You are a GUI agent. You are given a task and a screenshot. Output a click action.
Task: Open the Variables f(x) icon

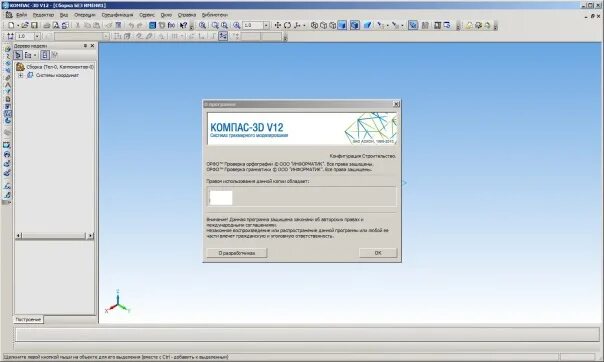coord(171,25)
